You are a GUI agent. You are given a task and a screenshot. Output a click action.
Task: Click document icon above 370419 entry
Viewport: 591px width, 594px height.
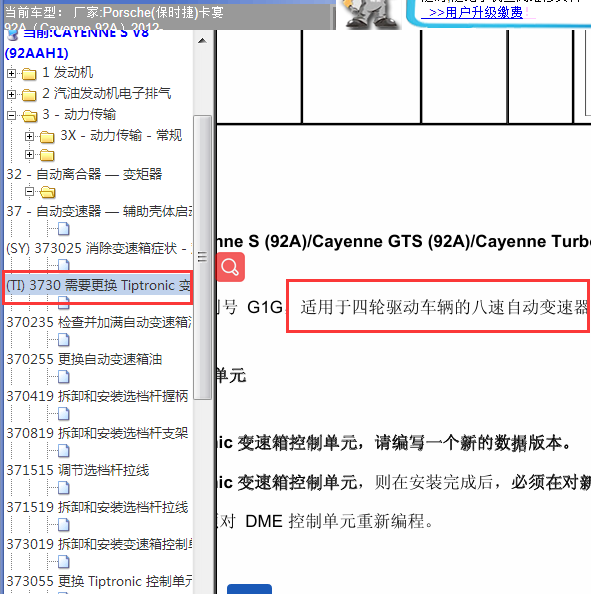click(64, 377)
